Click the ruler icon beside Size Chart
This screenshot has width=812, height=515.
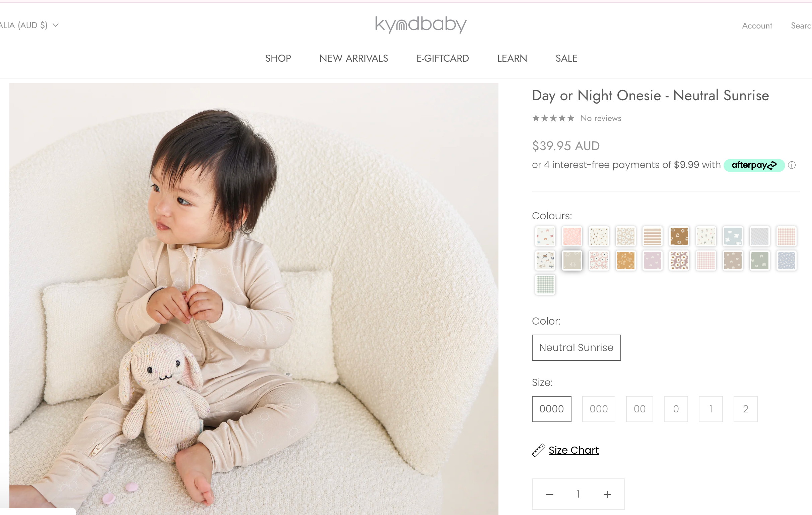coord(538,450)
